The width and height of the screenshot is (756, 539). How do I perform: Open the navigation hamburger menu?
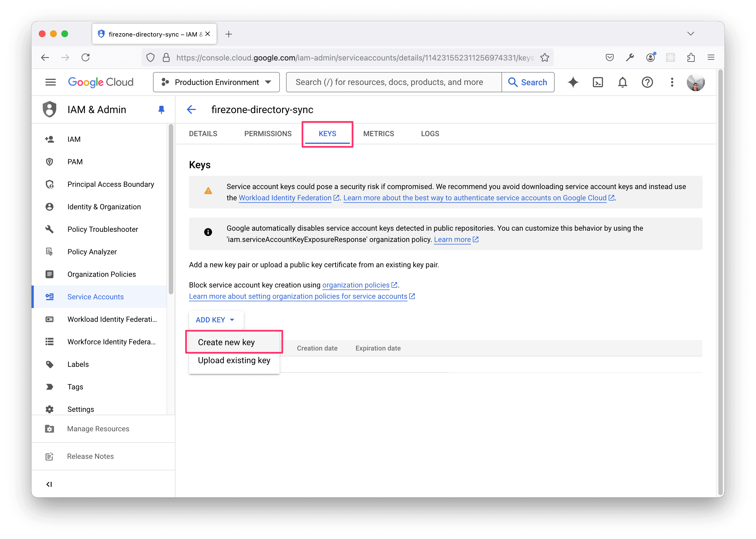click(50, 82)
